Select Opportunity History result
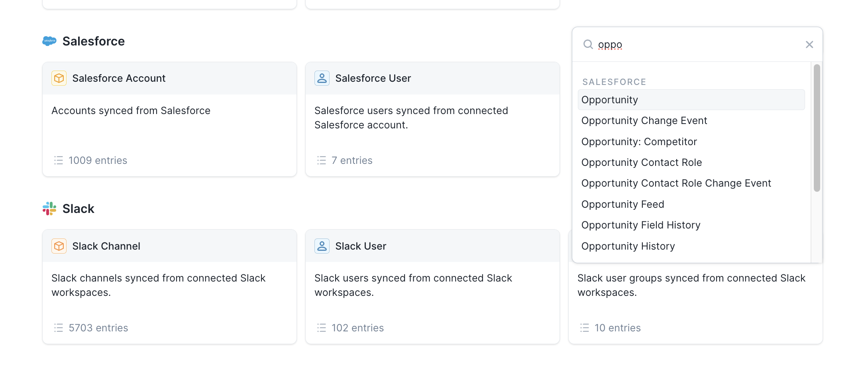This screenshot has height=382, width=868. 628,246
